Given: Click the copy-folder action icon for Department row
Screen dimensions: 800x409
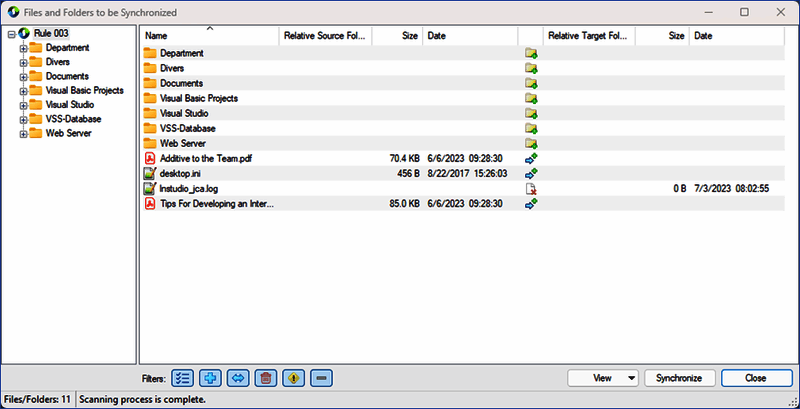Looking at the screenshot, I should [x=531, y=53].
